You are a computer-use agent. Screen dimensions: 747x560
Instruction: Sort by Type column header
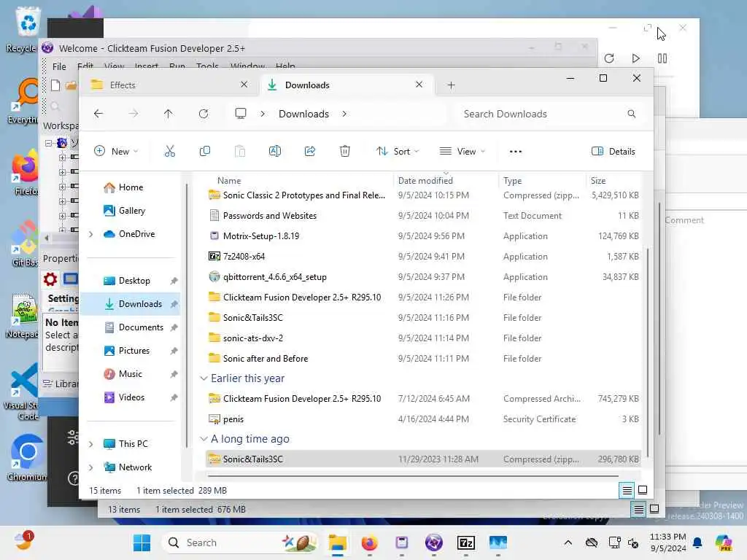click(512, 181)
